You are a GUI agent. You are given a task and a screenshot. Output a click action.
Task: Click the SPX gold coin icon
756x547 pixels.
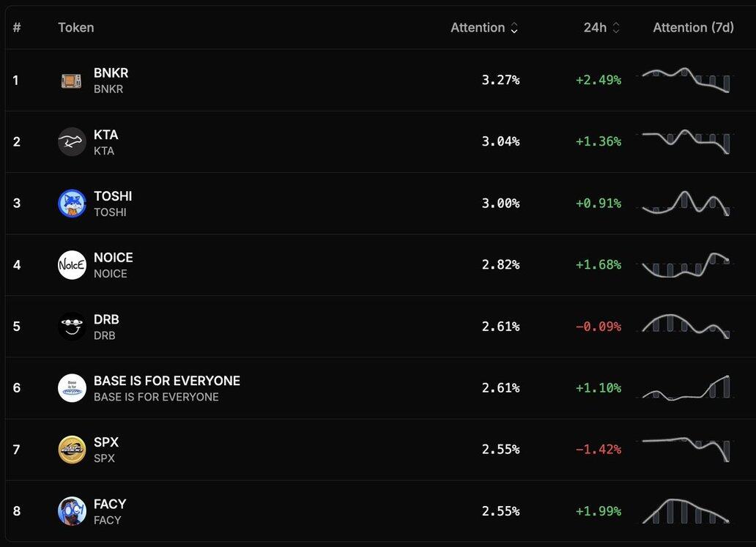[x=72, y=450]
